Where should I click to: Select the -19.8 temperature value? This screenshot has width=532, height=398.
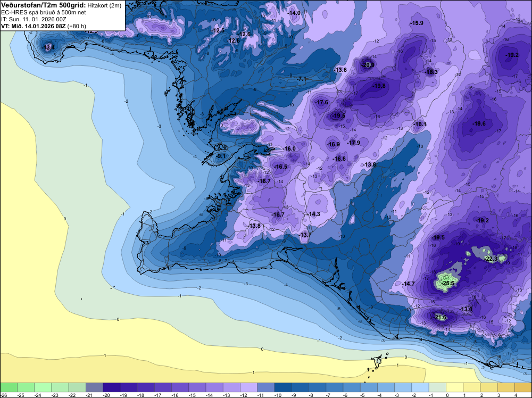[x=379, y=86]
